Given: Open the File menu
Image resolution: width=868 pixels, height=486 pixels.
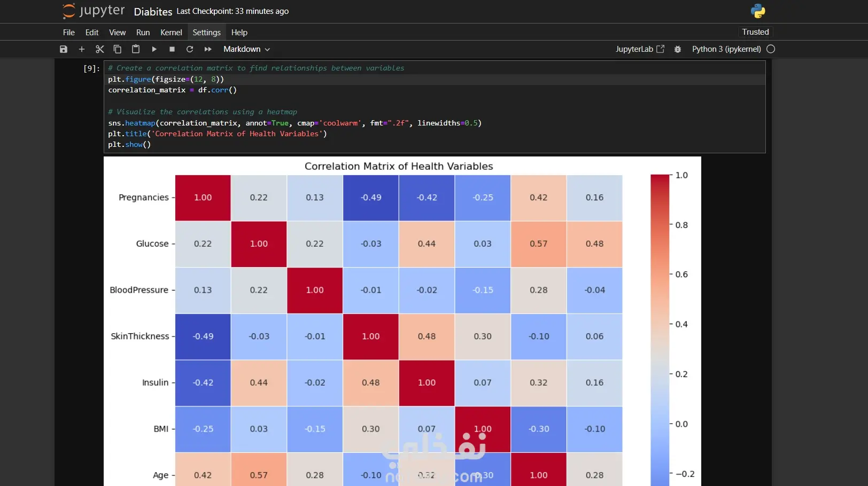Looking at the screenshot, I should tap(69, 33).
